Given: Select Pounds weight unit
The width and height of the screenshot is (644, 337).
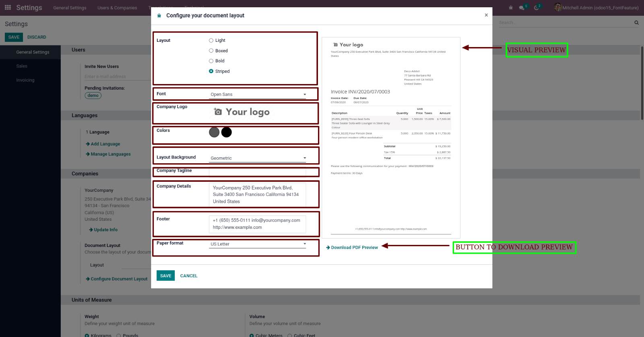Looking at the screenshot, I should (119, 335).
